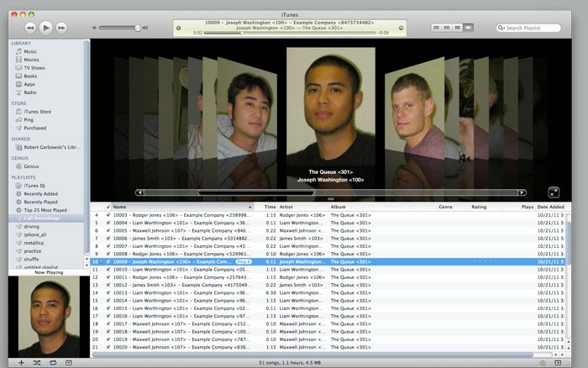Sort by Rating column header
The width and height of the screenshot is (588, 368).
pyautogui.click(x=486, y=207)
